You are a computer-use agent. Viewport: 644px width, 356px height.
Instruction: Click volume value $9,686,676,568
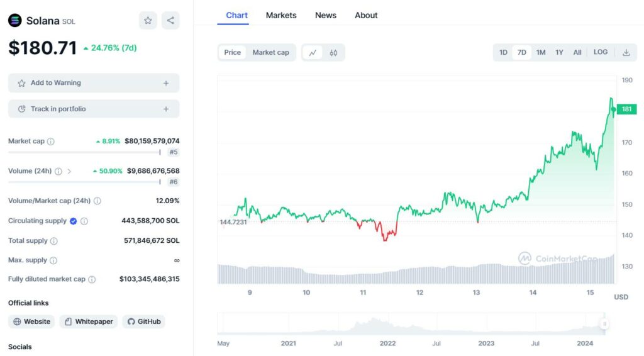pyautogui.click(x=153, y=171)
